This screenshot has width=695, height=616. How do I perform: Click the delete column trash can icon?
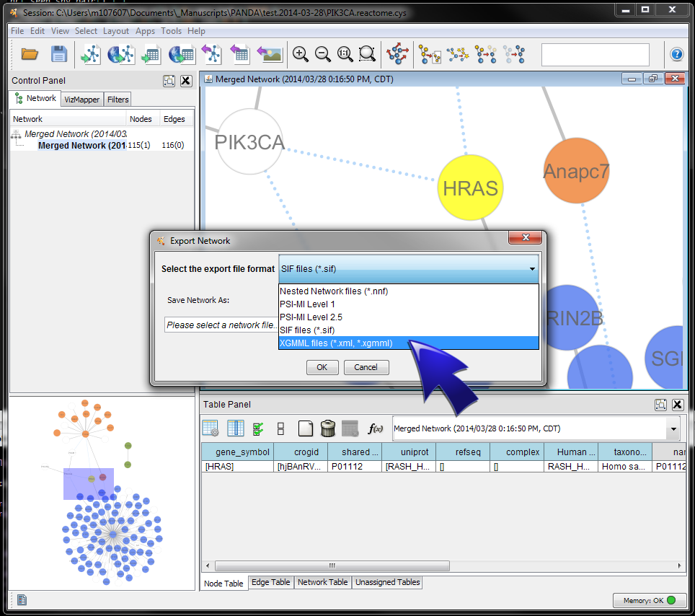point(328,428)
